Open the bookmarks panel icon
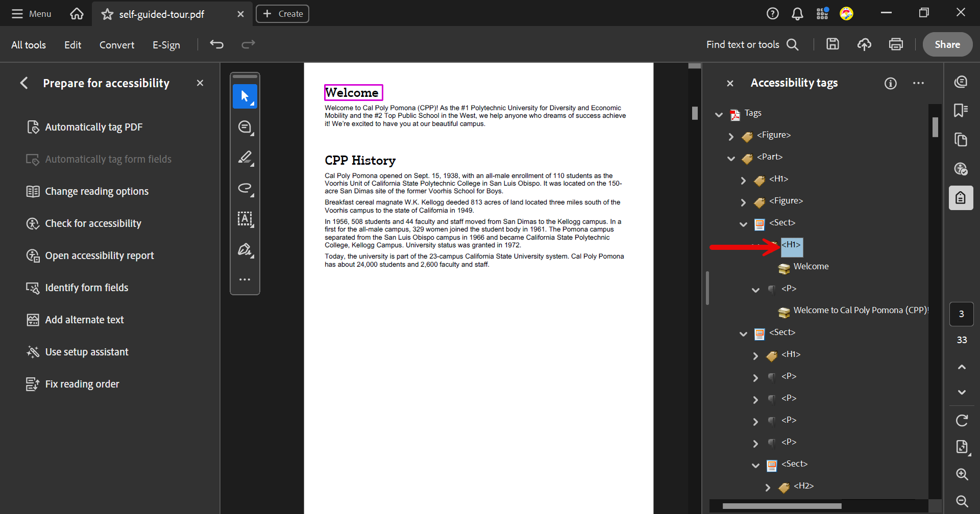The height and width of the screenshot is (514, 980). [961, 110]
